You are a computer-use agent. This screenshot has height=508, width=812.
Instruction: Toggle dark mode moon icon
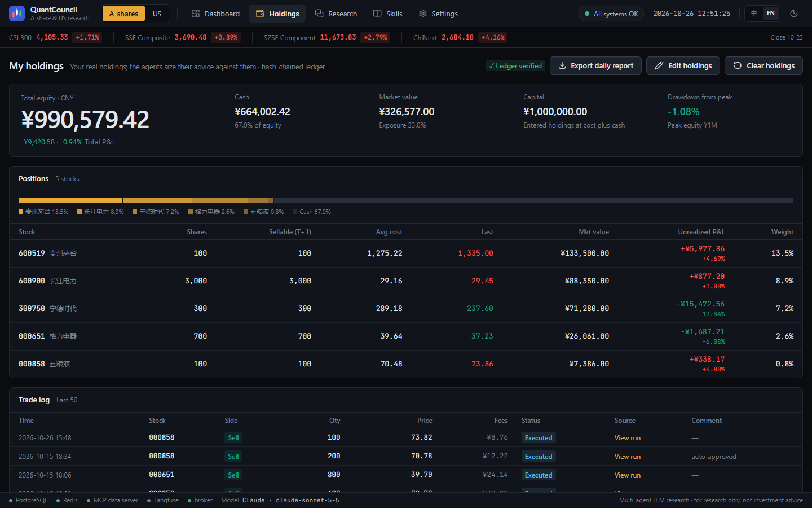(x=794, y=14)
